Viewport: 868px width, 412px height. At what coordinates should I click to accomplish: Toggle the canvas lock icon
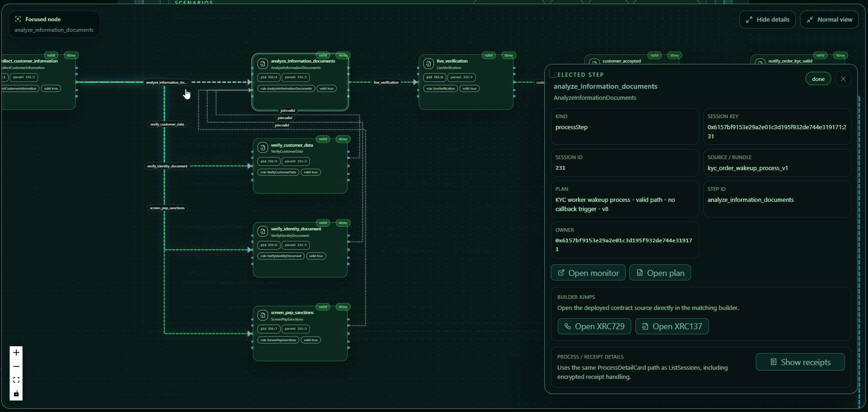(x=16, y=394)
